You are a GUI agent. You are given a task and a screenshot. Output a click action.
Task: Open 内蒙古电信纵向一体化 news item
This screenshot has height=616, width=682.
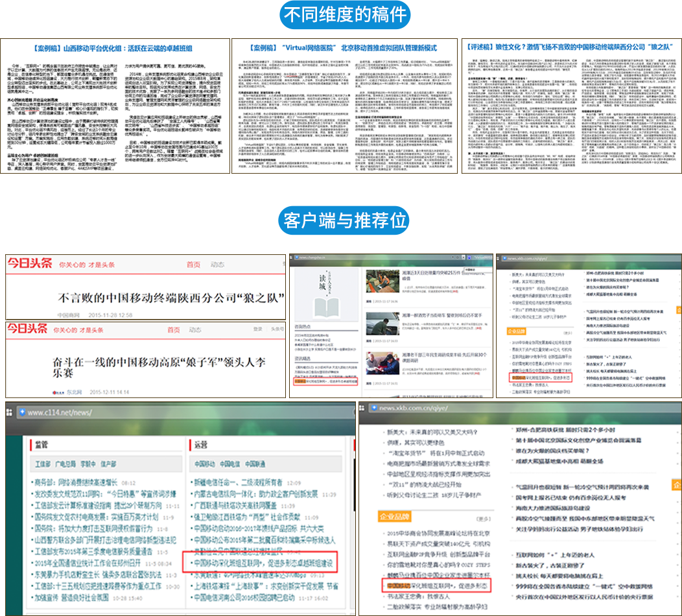pos(256,494)
